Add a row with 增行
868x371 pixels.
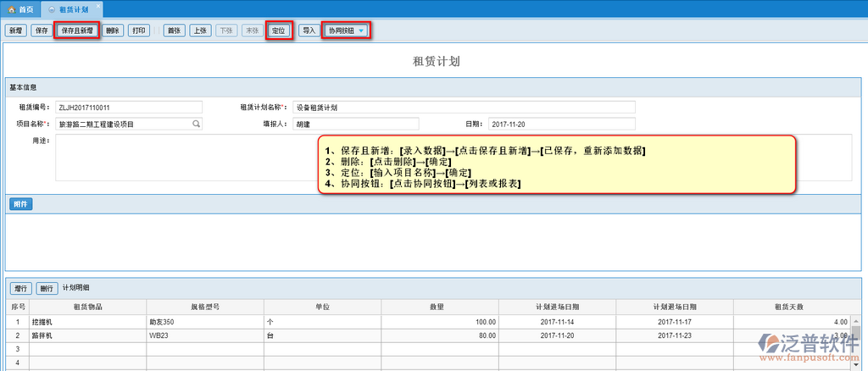21,288
